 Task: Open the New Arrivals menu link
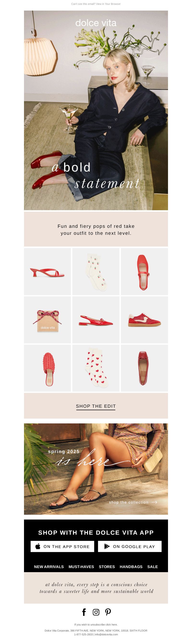49,567
